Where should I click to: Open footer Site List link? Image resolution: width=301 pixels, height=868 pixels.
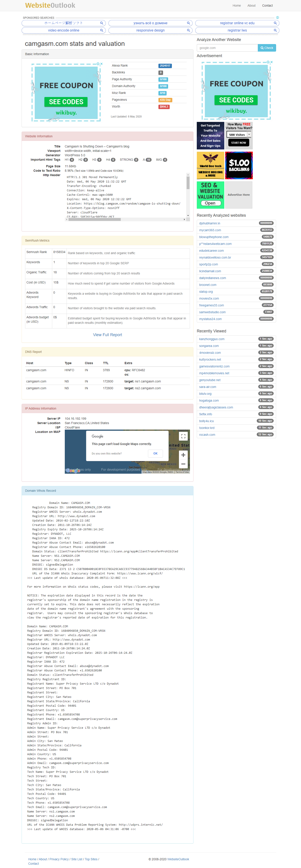[x=77, y=859]
